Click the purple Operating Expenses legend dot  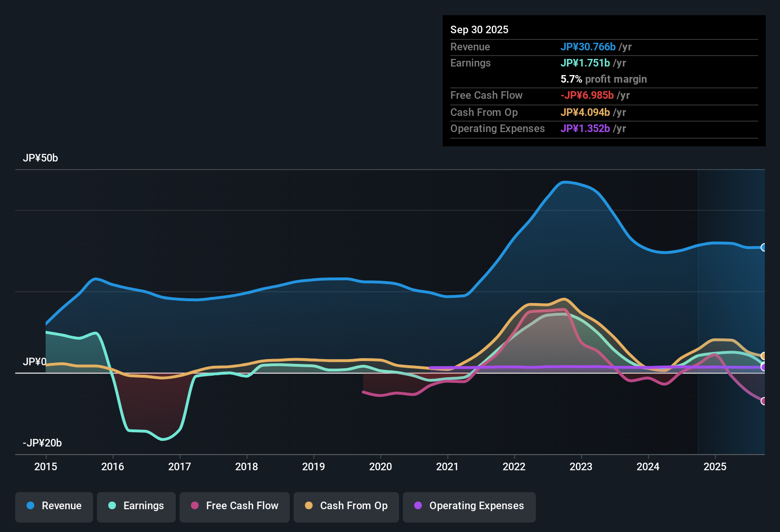tap(418, 506)
